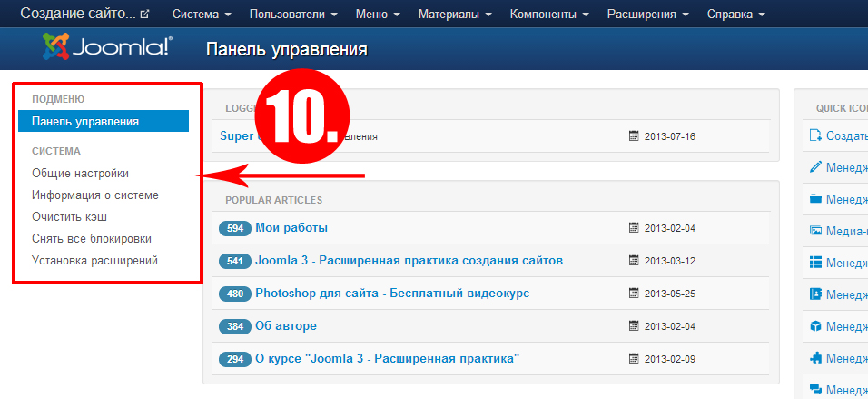Expand the Пользователи dropdown menu
The width and height of the screenshot is (868, 399).
click(292, 15)
